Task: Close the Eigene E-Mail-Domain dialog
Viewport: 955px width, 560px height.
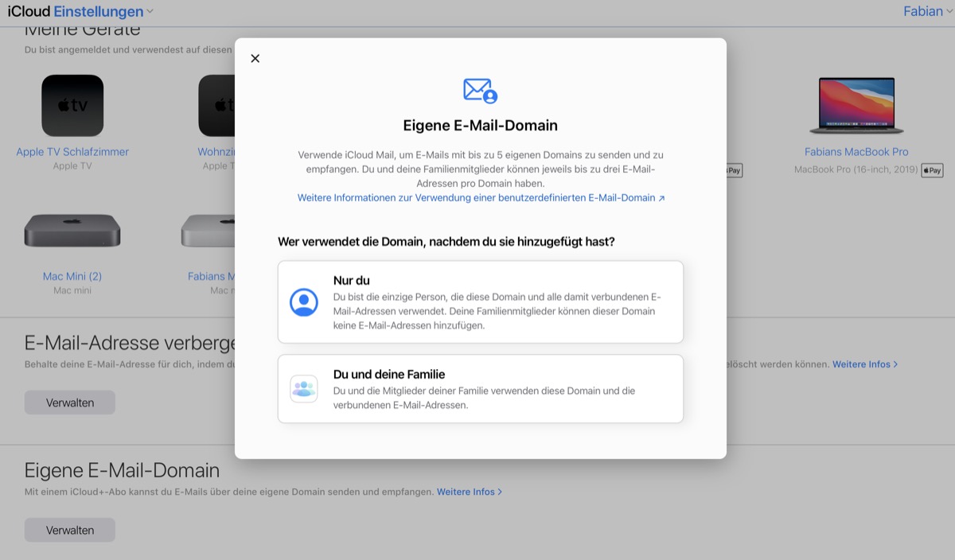Action: [255, 59]
